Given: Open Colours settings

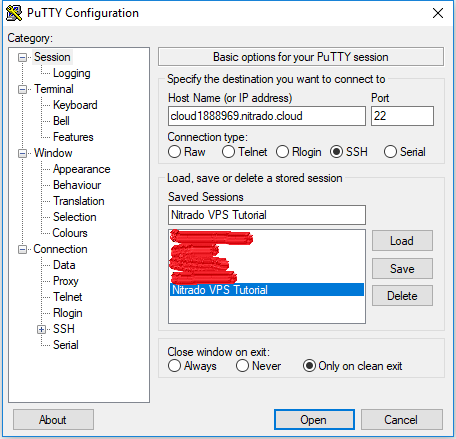Looking at the screenshot, I should 70,233.
